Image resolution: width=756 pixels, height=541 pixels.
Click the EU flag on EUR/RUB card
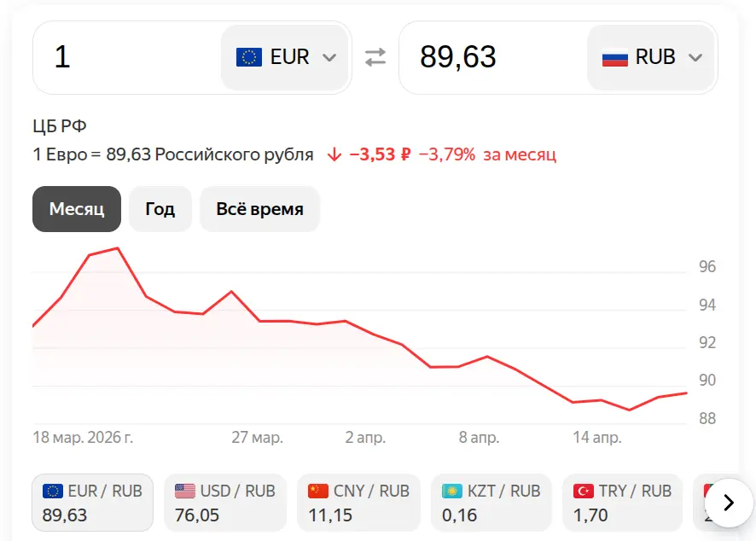tap(49, 491)
